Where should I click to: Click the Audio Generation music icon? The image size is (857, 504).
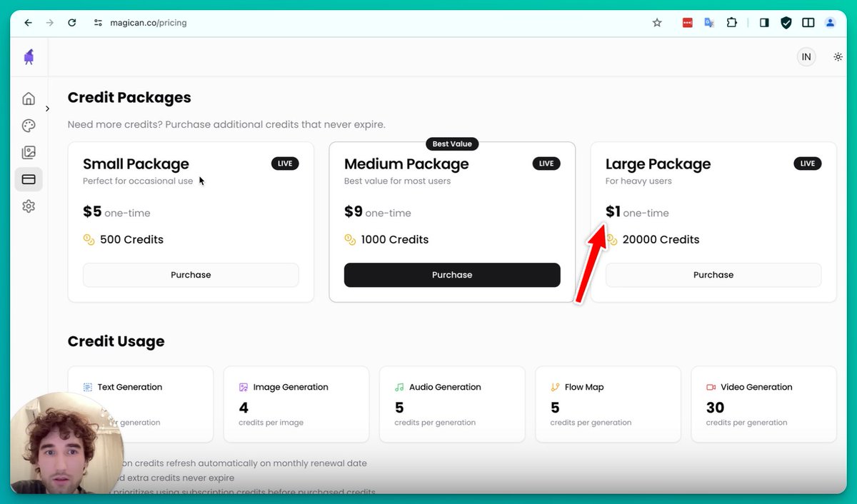tap(399, 387)
